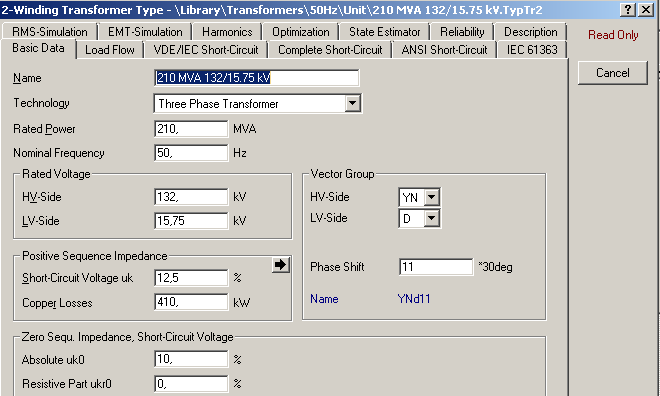Expand the LV-Side vector group dropdown
This screenshot has height=396, width=660.
pos(432,218)
